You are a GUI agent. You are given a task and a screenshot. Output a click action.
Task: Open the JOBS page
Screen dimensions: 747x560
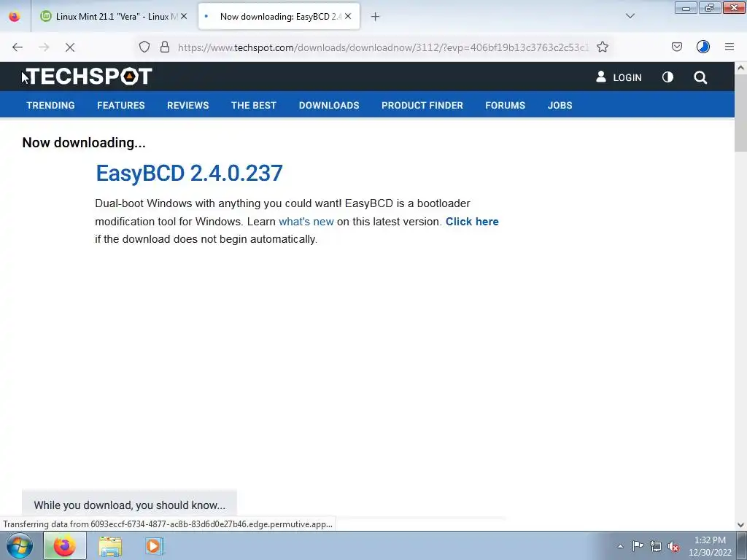pyautogui.click(x=560, y=105)
